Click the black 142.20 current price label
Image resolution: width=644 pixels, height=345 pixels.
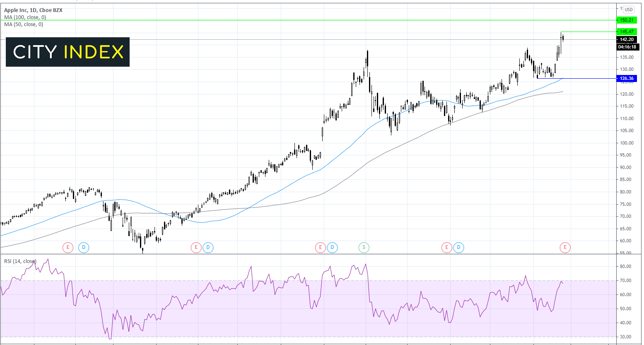point(627,40)
